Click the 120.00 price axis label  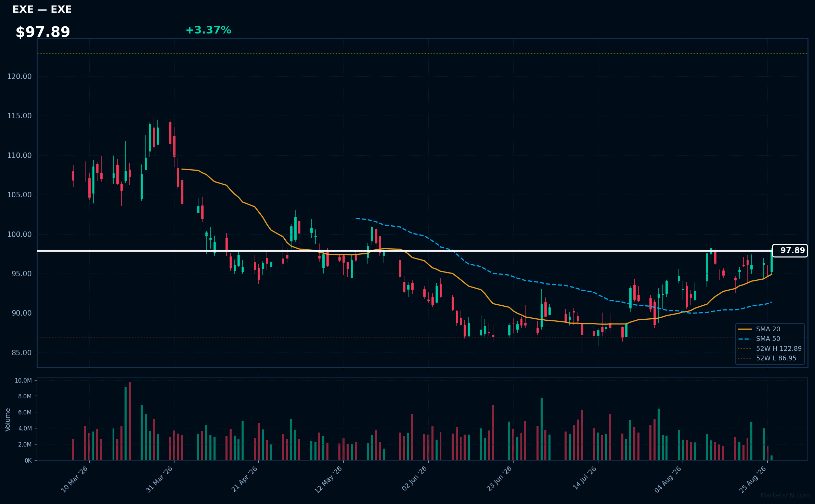[x=20, y=76]
